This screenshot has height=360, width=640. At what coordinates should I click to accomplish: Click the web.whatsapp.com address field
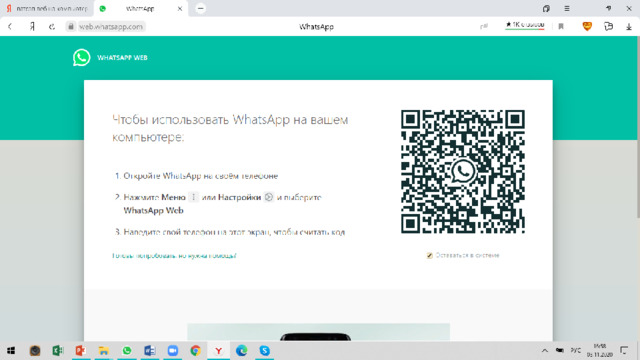point(111,27)
